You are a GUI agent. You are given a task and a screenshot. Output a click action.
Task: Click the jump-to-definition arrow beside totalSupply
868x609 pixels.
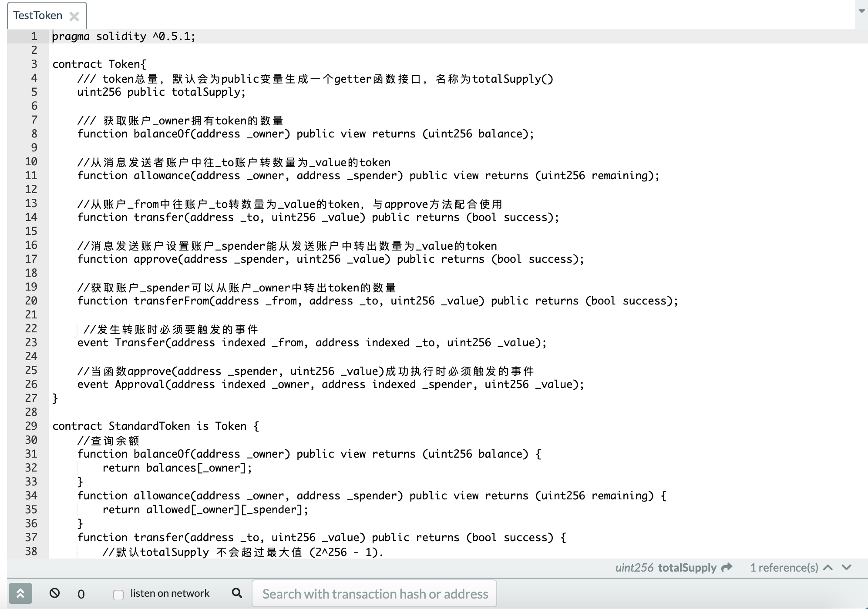(x=727, y=567)
